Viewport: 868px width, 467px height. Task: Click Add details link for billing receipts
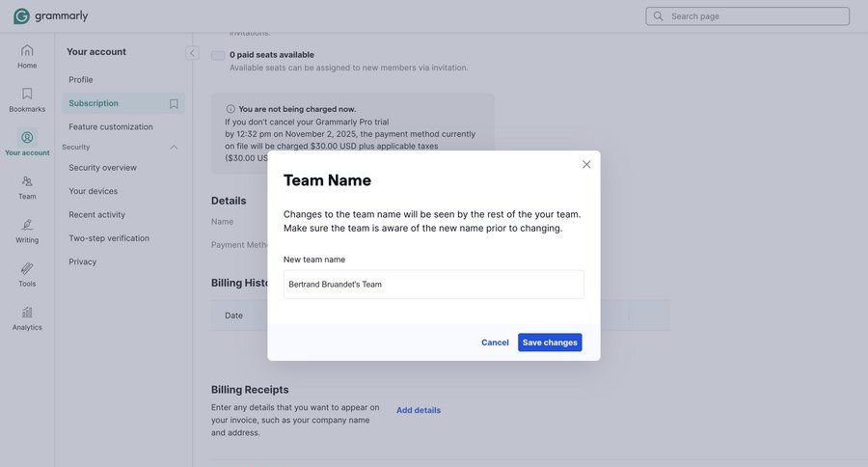(x=419, y=410)
